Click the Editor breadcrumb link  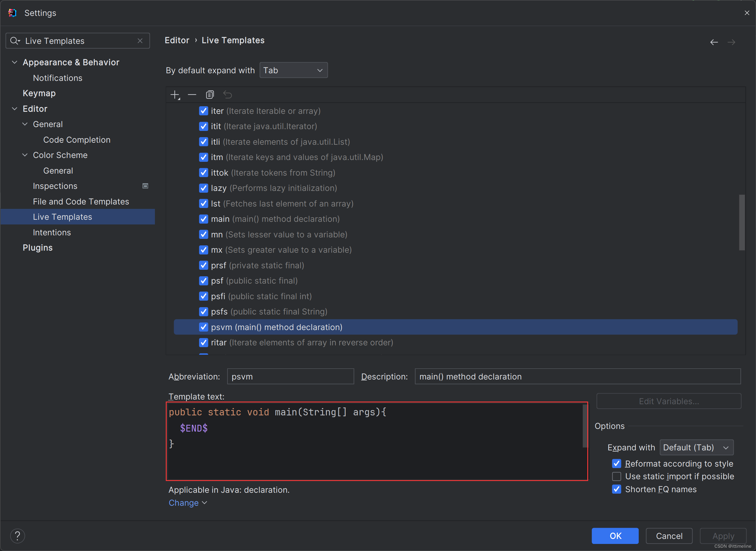click(177, 40)
